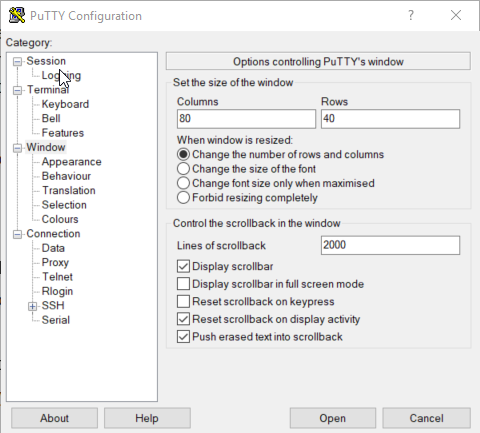Select the Connection category
This screenshot has width=480, height=433.
(53, 234)
